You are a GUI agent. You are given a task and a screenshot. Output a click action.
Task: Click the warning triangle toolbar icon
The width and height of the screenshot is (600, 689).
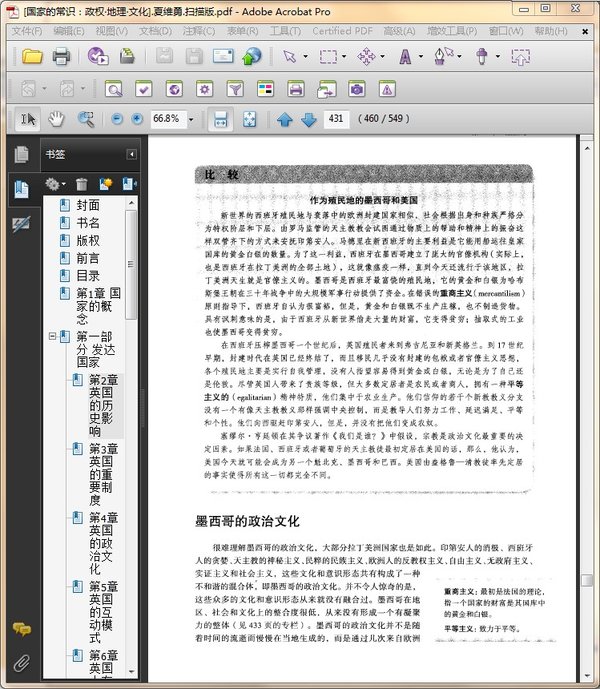[387, 89]
